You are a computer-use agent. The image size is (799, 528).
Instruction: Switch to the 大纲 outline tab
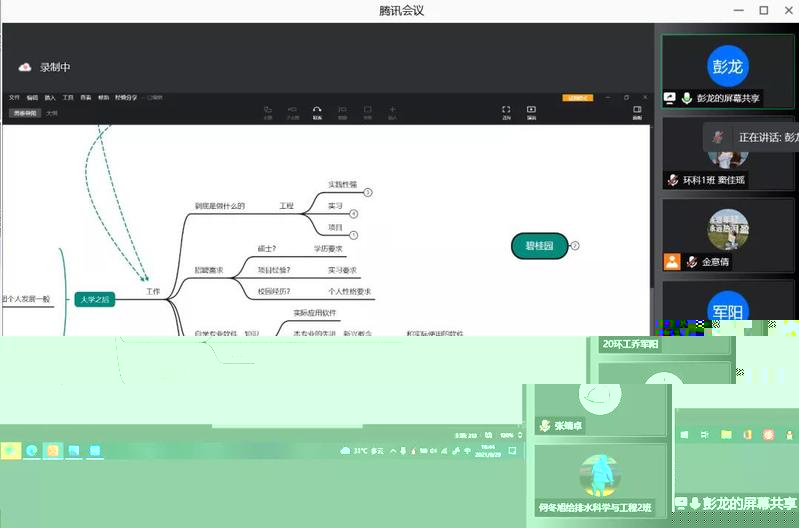coord(51,113)
